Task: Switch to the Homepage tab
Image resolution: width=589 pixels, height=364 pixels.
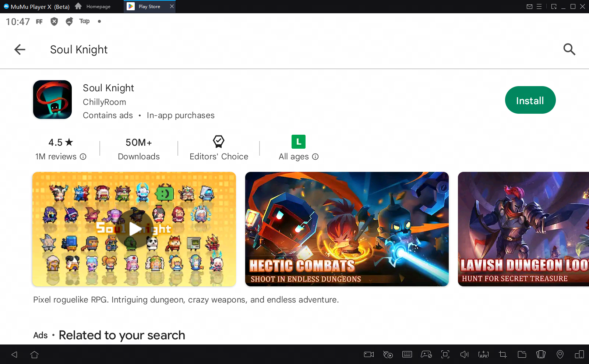Action: coord(94,7)
